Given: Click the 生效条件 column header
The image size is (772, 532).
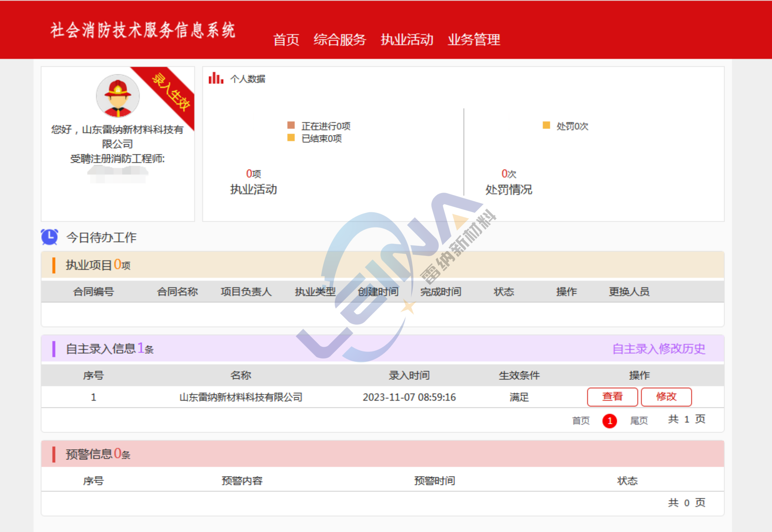Looking at the screenshot, I should [519, 375].
